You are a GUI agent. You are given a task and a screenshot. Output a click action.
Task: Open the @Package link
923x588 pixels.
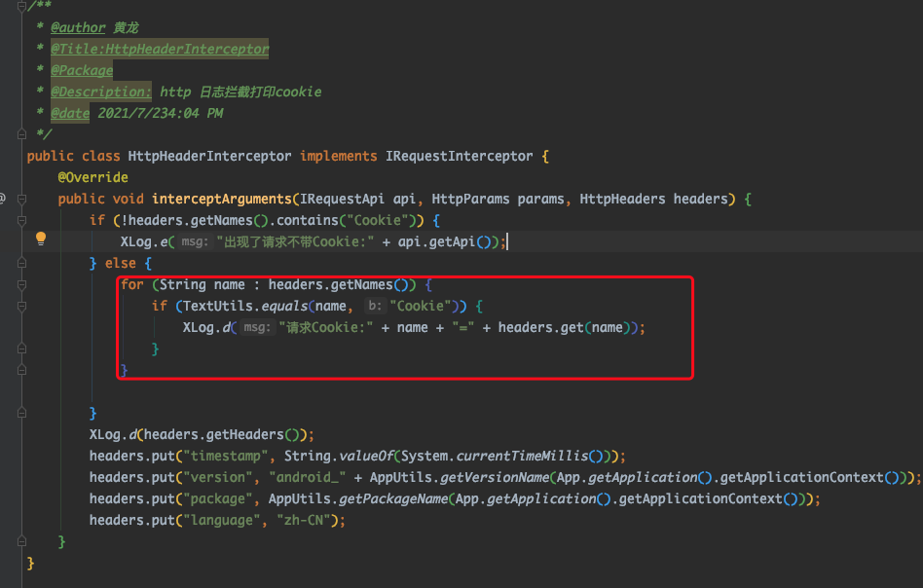(x=81, y=69)
